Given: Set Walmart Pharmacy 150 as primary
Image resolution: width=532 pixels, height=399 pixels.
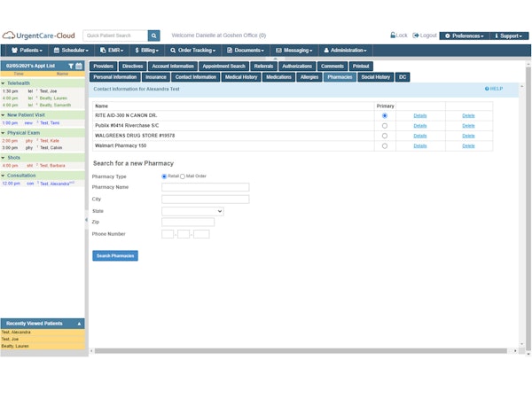Looking at the screenshot, I should (384, 145).
